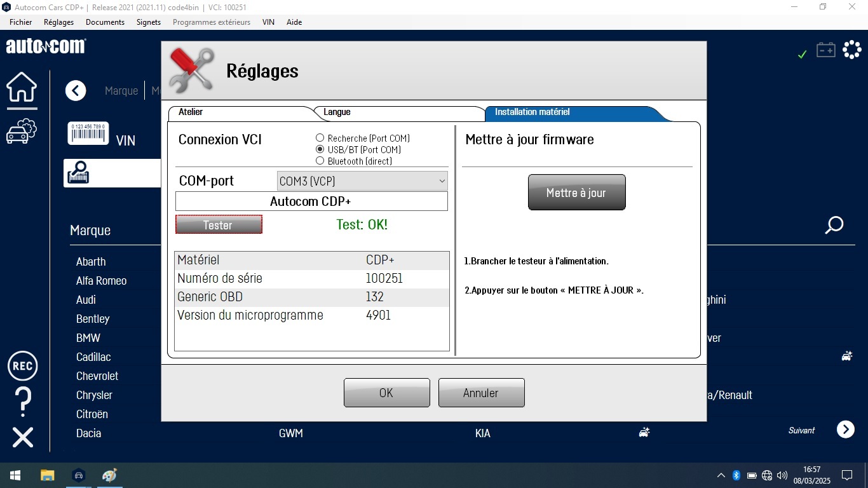This screenshot has height=488, width=868.
Task: Click the Mettre à jour firmware button
Action: click(576, 193)
